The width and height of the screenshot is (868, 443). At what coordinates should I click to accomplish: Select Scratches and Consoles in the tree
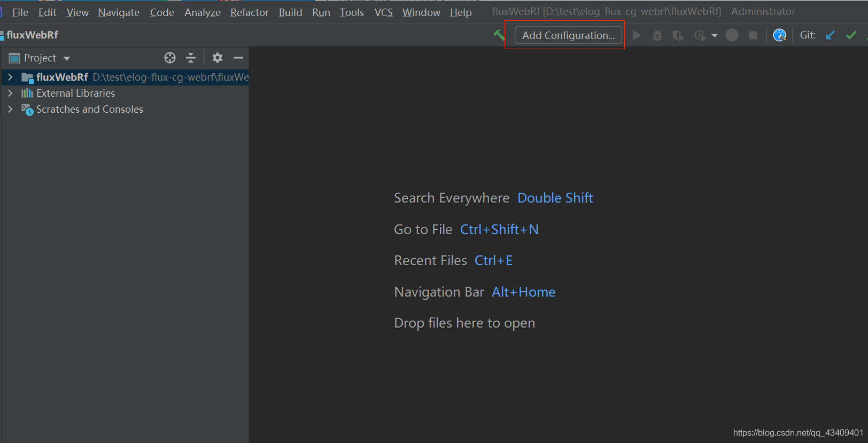(89, 109)
